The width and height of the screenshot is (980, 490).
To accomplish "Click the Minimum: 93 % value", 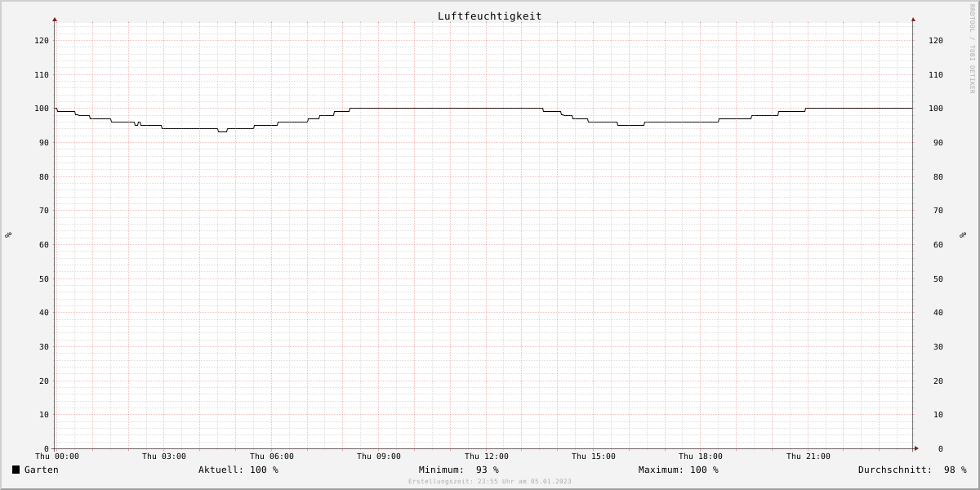I will [459, 470].
